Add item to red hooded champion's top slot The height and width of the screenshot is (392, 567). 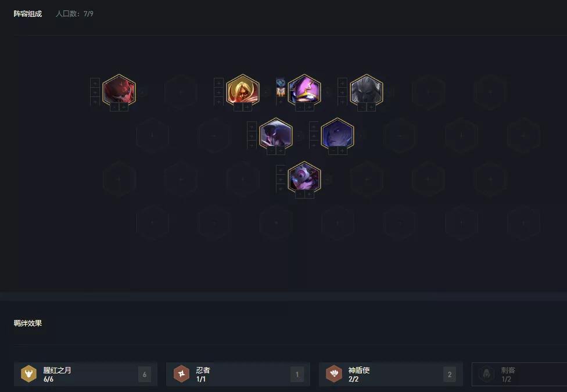coord(95,83)
